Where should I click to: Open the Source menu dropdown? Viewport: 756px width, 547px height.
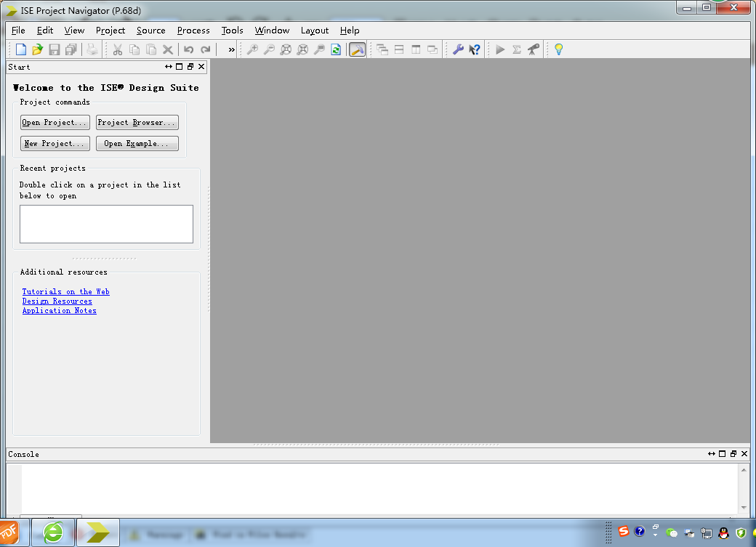pos(150,31)
